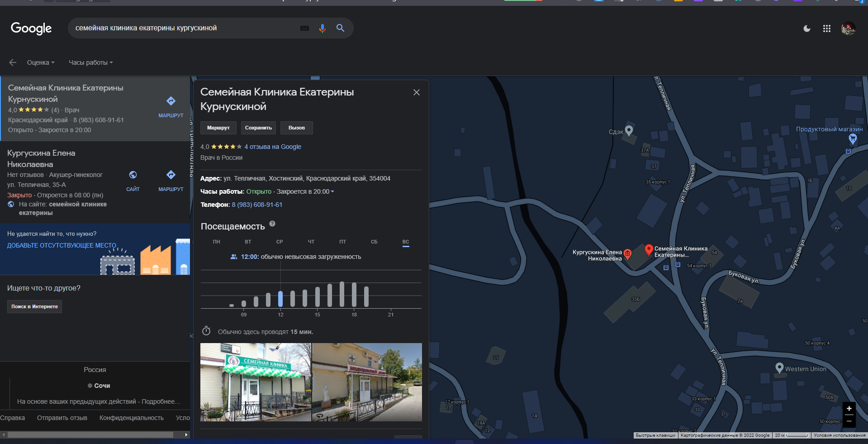Click the Вызов button
The height and width of the screenshot is (444, 868).
[x=297, y=128]
